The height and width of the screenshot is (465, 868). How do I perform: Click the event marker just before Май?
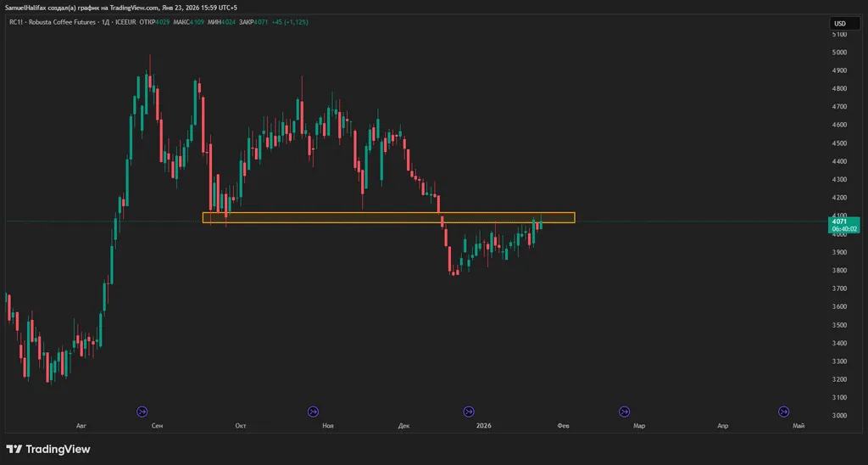point(783,412)
